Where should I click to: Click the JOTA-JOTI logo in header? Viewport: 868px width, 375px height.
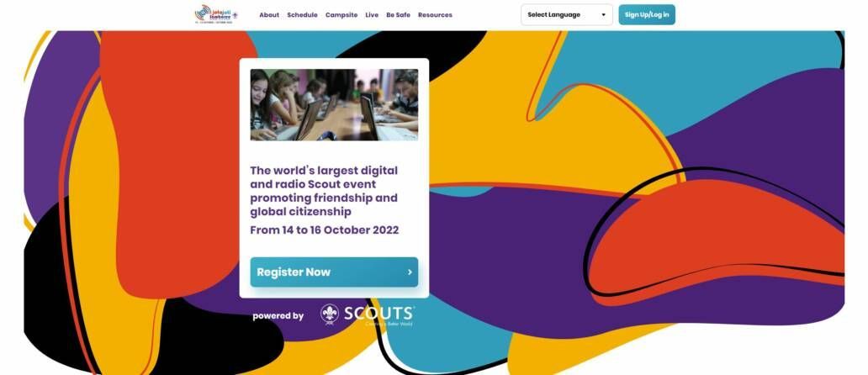click(213, 14)
